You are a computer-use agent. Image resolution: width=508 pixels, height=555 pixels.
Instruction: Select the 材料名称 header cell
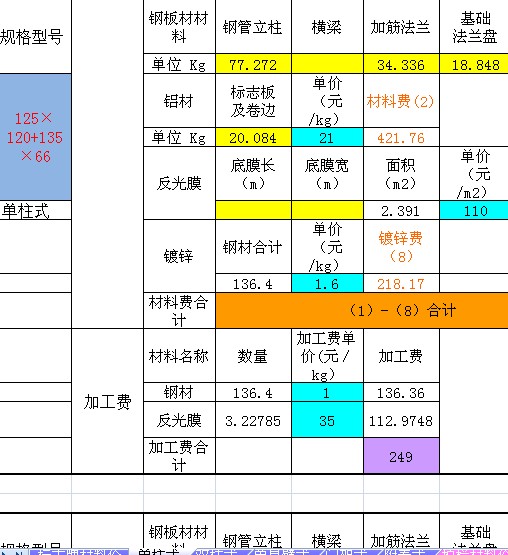coord(179,356)
